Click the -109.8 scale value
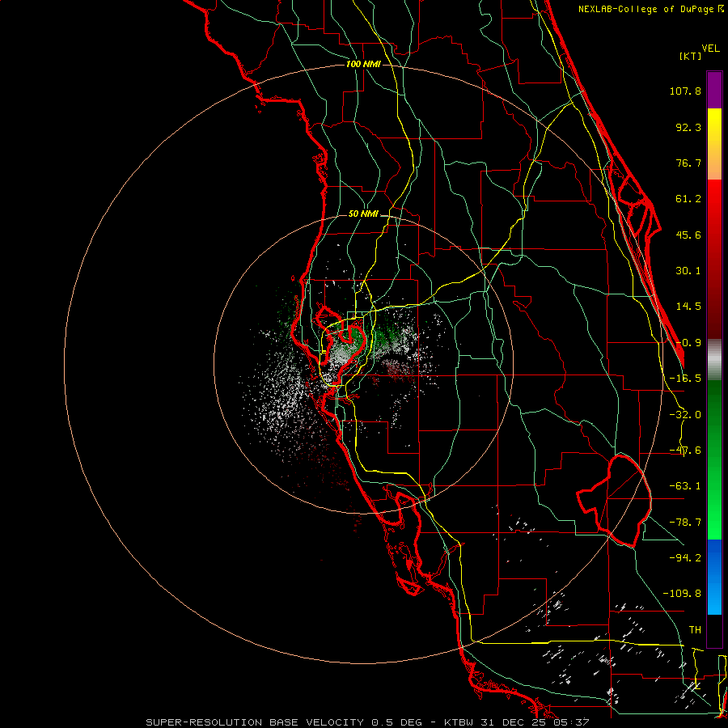 coord(682,594)
